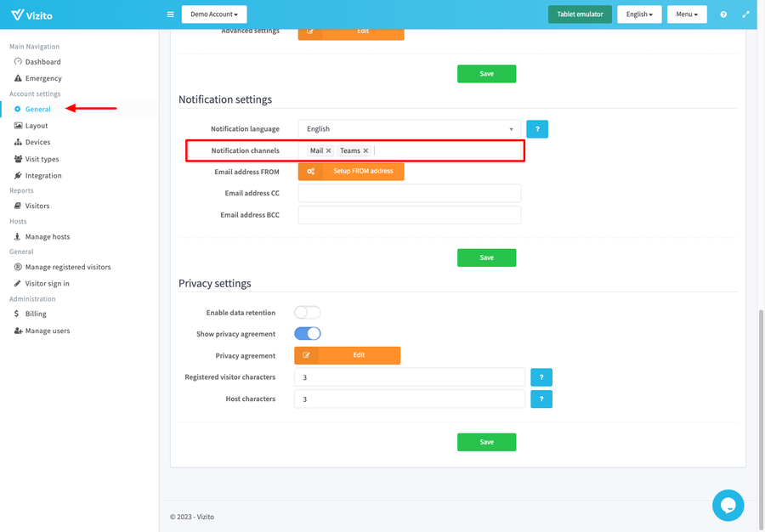Open the Demo Account dropdown
Image resolution: width=765 pixels, height=532 pixels.
tap(213, 14)
